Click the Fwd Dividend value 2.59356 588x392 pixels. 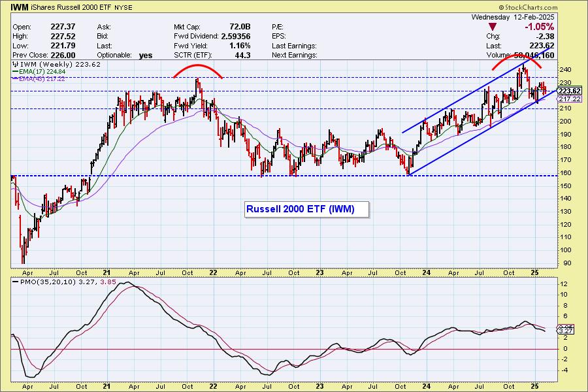point(236,36)
